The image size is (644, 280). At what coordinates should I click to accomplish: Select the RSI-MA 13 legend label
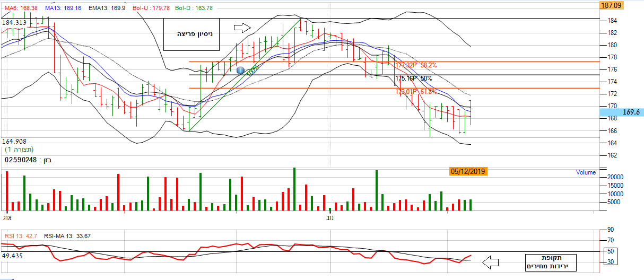(68, 236)
